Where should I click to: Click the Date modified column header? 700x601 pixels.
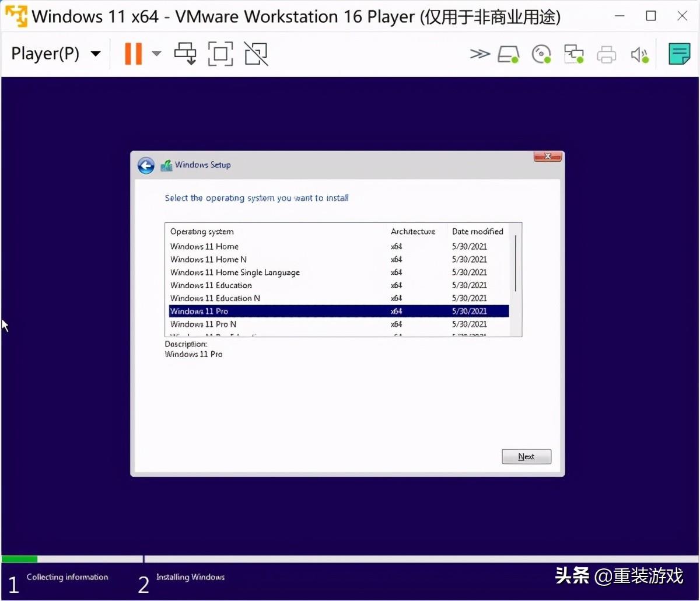click(x=478, y=232)
